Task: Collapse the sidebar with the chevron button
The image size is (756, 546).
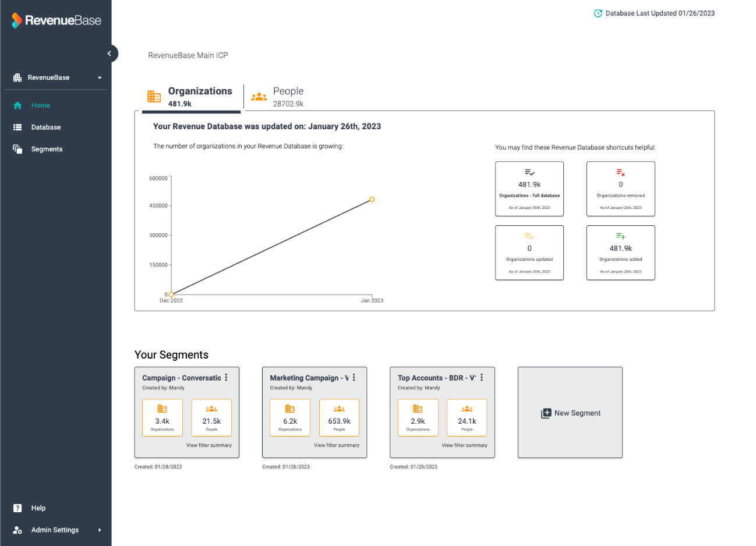Action: (109, 54)
